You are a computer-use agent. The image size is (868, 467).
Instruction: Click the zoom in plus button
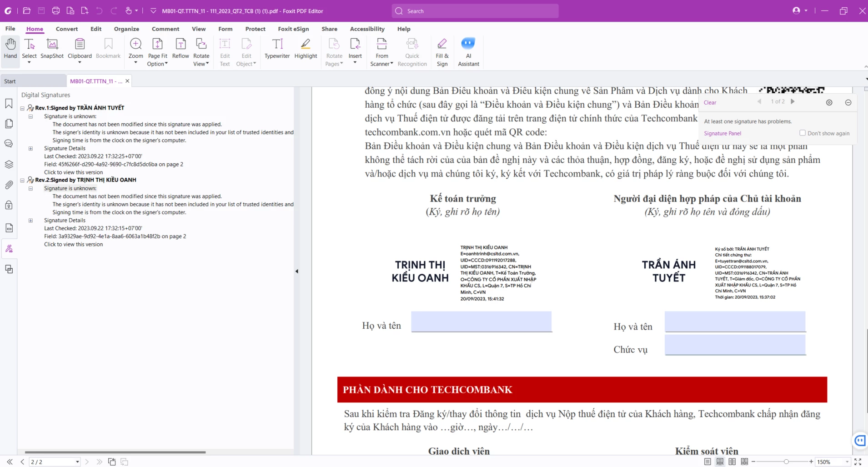tap(811, 462)
